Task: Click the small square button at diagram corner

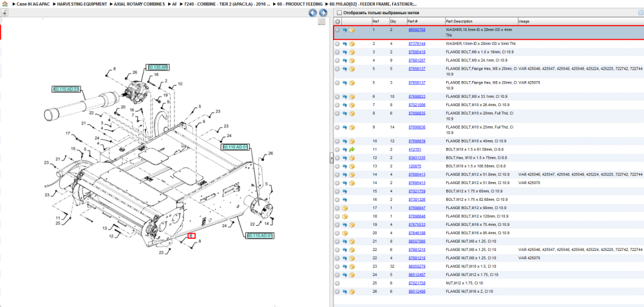Action: 321,21
